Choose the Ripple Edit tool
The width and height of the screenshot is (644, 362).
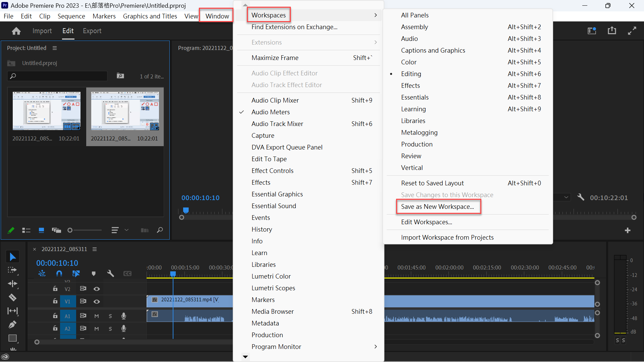(12, 284)
